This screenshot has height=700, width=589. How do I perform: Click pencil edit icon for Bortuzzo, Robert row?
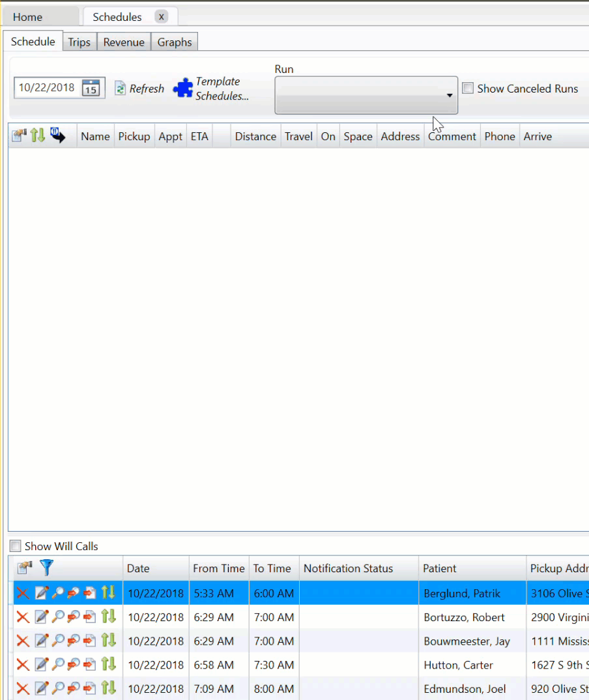point(42,617)
